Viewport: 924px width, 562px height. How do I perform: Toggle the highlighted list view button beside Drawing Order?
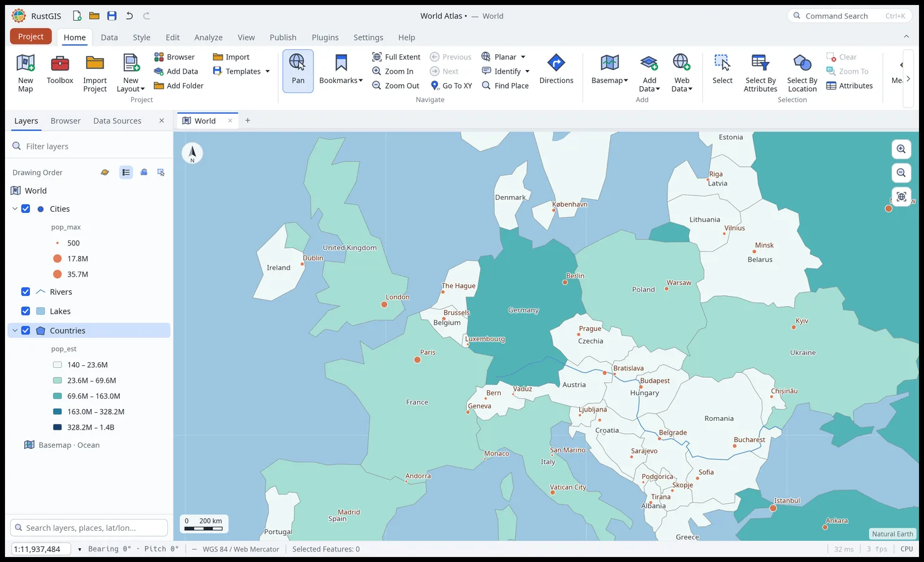point(126,172)
